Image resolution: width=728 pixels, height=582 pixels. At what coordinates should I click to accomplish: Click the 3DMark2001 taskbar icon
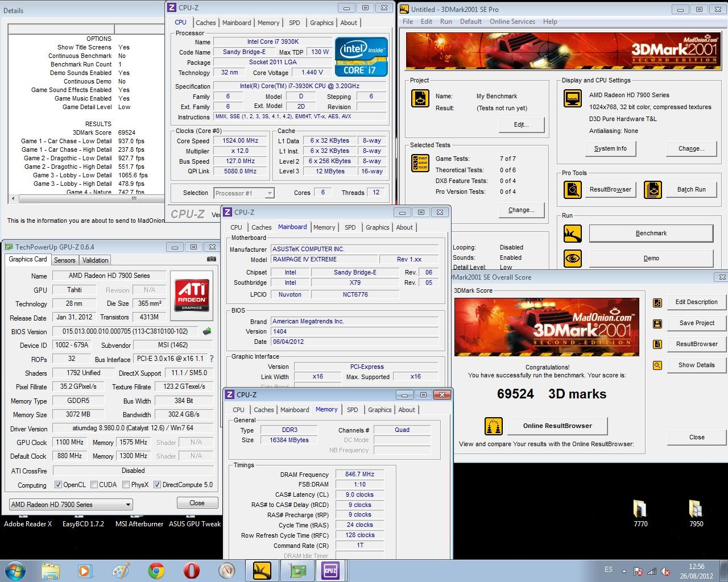[262, 570]
